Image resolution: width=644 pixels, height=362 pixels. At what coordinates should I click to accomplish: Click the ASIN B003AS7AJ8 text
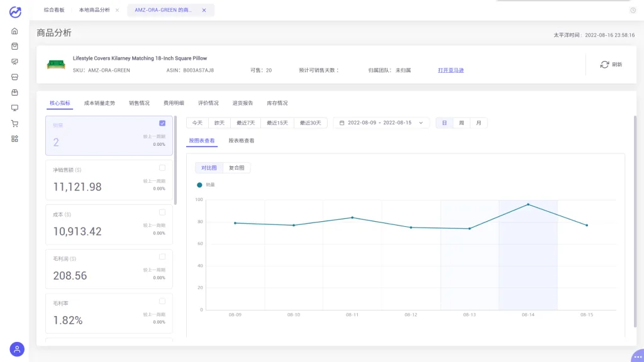tap(190, 70)
